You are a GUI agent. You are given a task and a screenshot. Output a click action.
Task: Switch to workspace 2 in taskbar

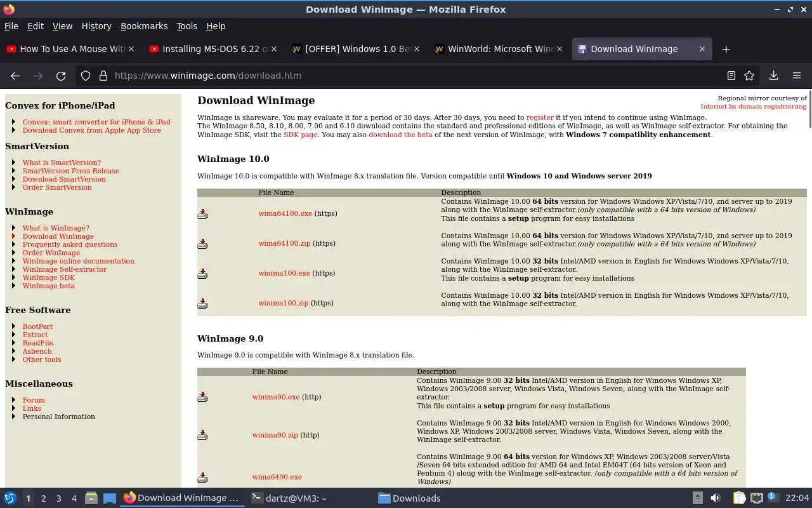[43, 498]
